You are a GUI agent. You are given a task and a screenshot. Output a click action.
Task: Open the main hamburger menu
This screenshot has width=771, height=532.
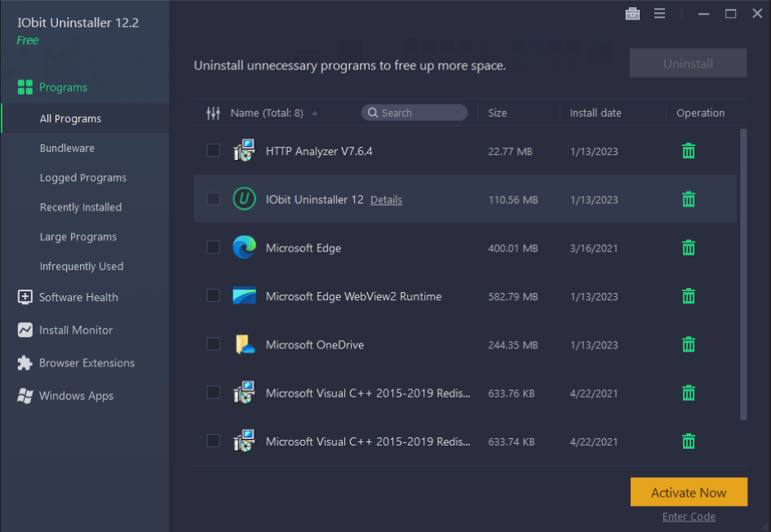tap(659, 13)
